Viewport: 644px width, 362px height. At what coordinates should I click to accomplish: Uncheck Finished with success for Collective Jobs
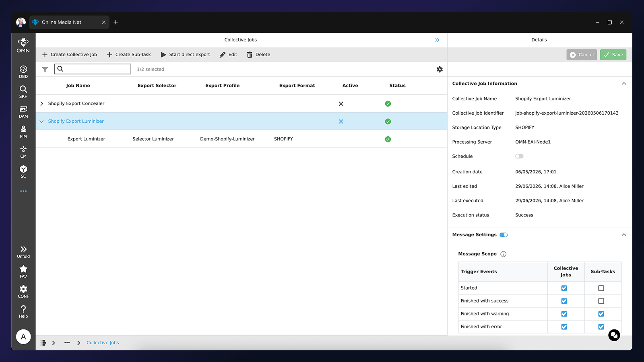click(x=564, y=301)
